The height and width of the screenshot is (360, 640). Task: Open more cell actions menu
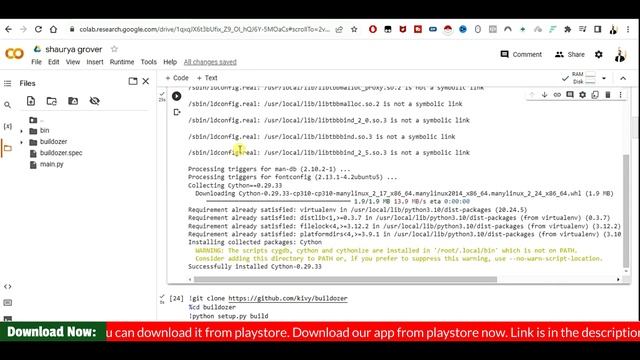tap(620, 95)
